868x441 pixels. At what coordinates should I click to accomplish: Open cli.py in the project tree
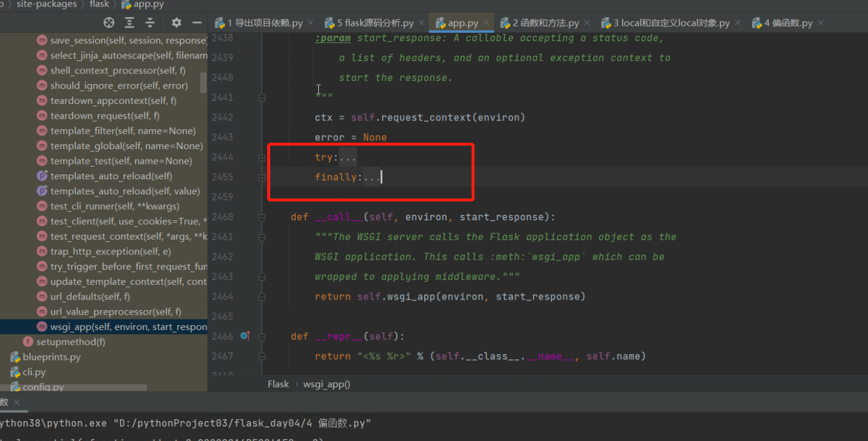click(28, 372)
